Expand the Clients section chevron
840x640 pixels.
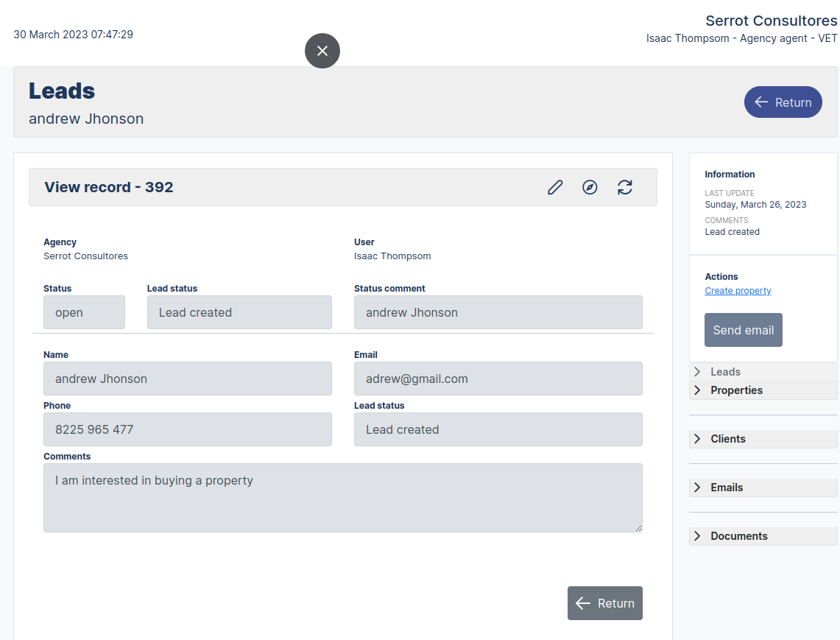point(696,438)
